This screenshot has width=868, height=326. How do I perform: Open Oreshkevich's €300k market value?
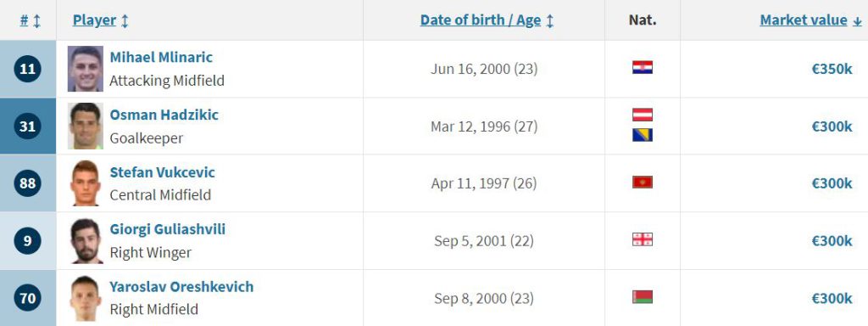[832, 298]
